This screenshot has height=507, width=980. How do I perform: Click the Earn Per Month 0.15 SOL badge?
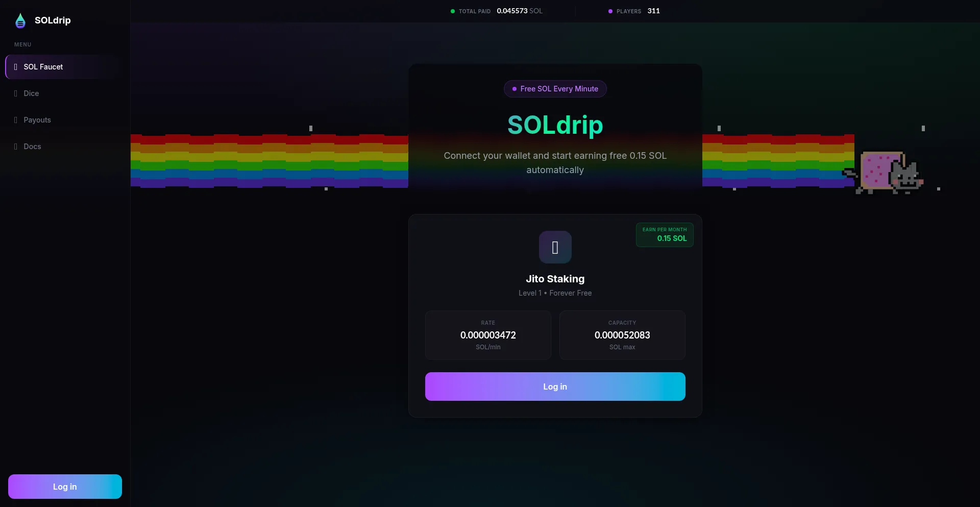(665, 235)
